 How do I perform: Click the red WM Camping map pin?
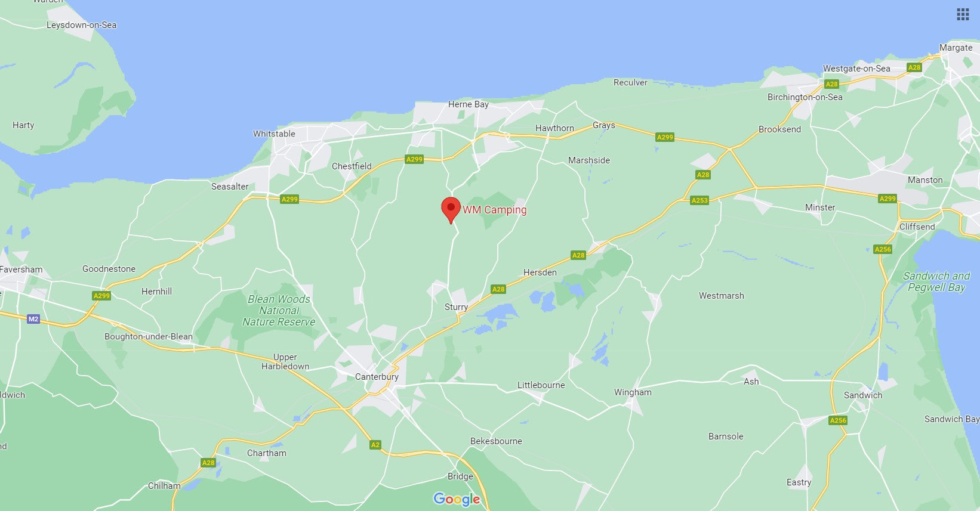(x=451, y=210)
